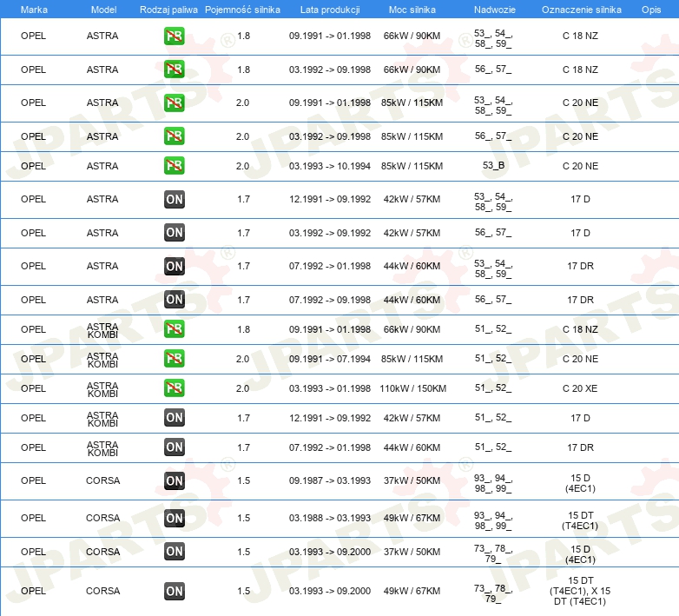
Task: Click the Opis column header
Action: click(x=651, y=10)
